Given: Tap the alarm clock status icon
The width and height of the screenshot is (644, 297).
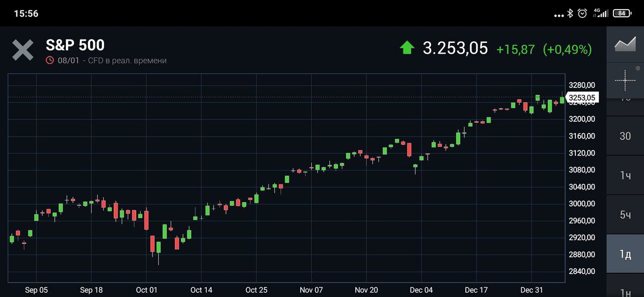Looking at the screenshot, I should 582,13.
